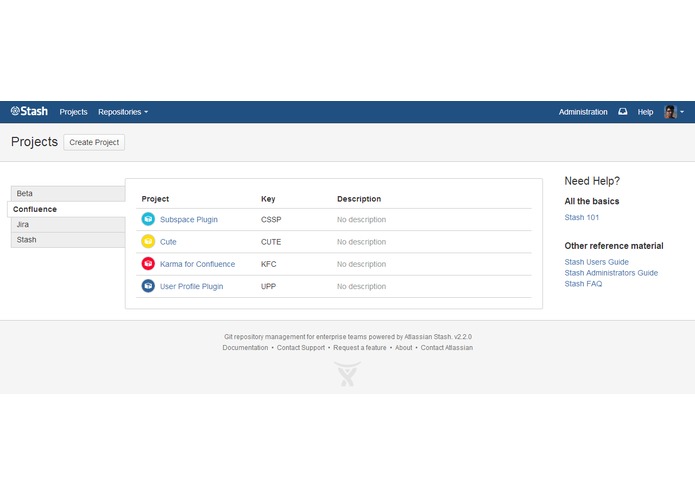Open the Stash FAQ link
The height and width of the screenshot is (494, 695).
click(583, 284)
